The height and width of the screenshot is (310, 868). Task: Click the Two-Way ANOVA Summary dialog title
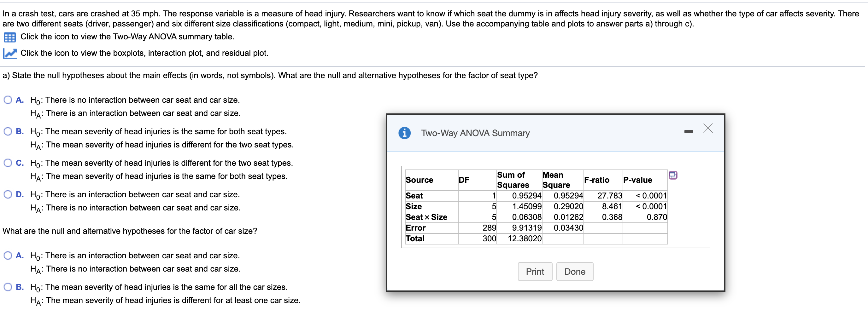click(x=475, y=133)
